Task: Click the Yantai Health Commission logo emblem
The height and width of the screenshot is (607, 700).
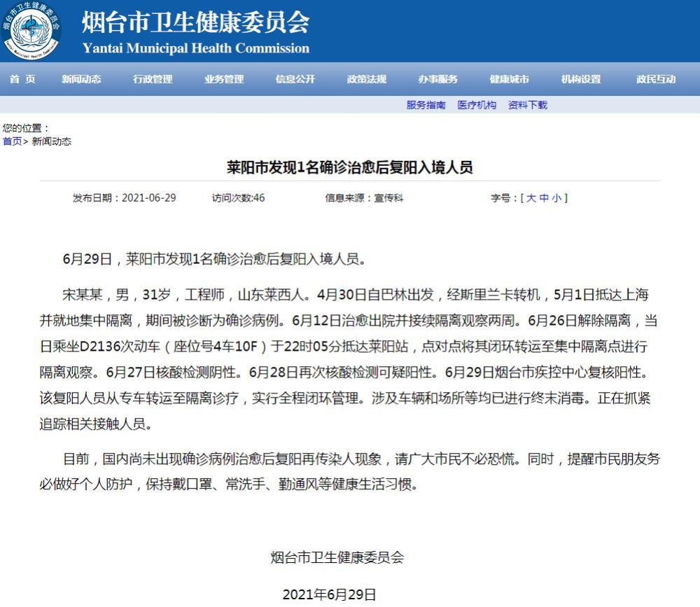Action: pyautogui.click(x=31, y=29)
